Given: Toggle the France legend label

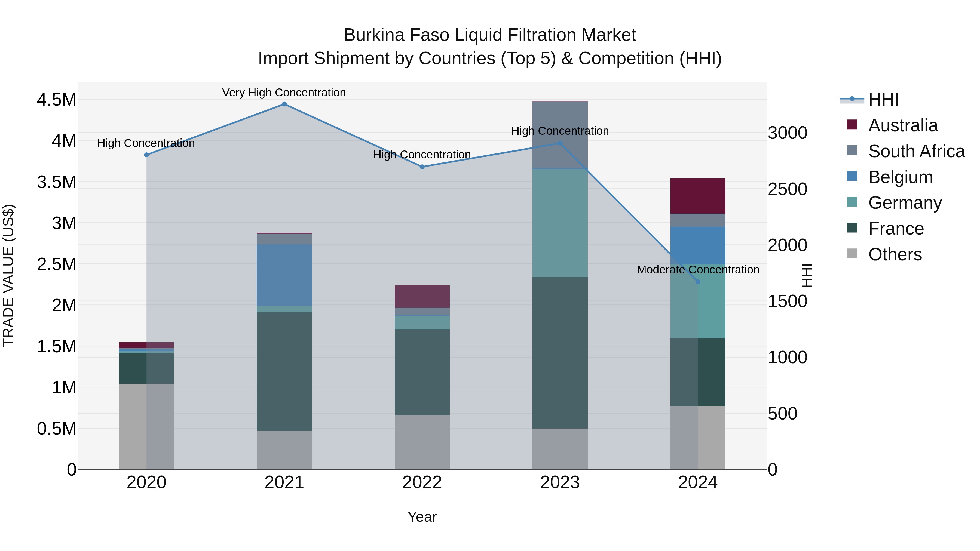Looking at the screenshot, I should pyautogui.click(x=896, y=229).
